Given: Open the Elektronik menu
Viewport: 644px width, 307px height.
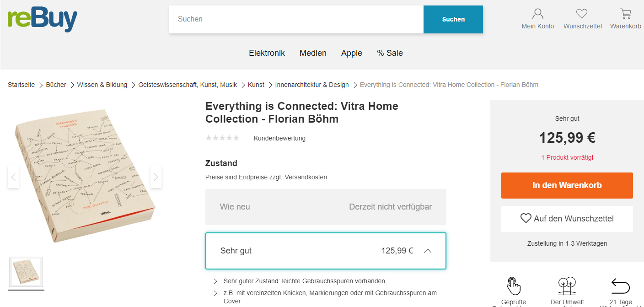Looking at the screenshot, I should (x=267, y=53).
